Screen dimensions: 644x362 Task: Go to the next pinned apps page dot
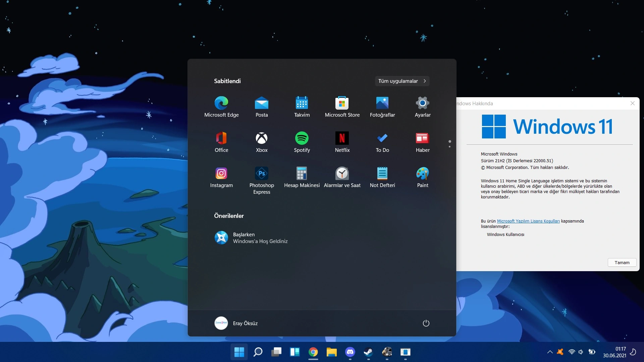pyautogui.click(x=450, y=146)
